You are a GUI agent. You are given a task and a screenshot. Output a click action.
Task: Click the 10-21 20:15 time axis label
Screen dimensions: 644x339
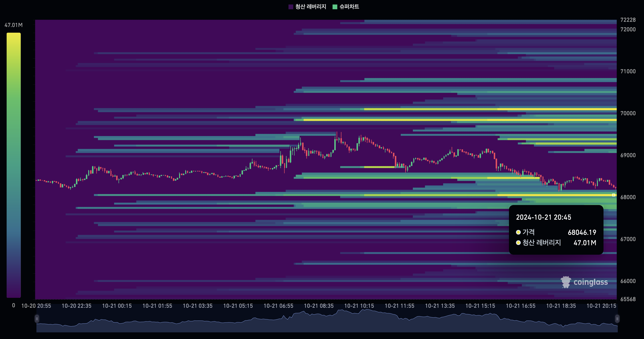click(x=601, y=306)
